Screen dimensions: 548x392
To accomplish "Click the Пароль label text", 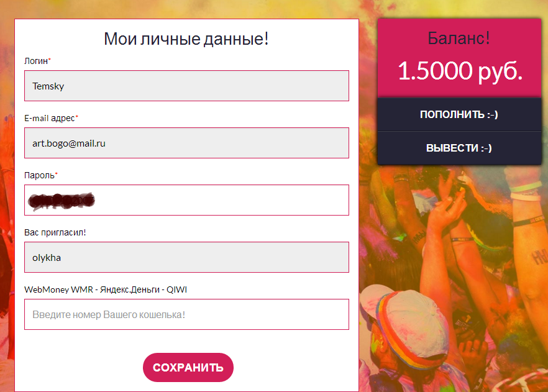I will click(39, 175).
